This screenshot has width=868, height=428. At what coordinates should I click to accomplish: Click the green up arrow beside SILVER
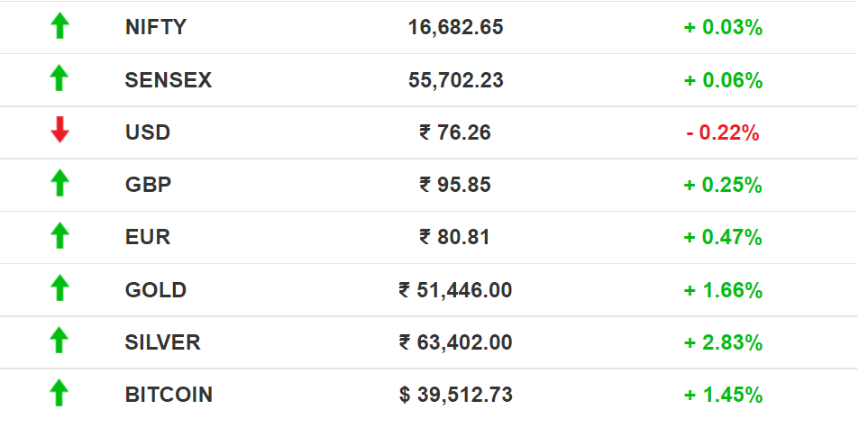(x=59, y=340)
